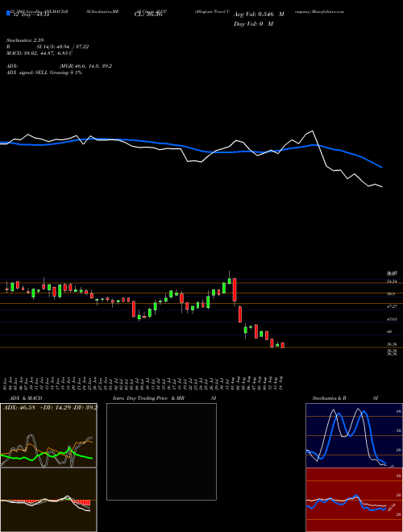Select the '12 Day = 43.14' legend text

click(31, 15)
